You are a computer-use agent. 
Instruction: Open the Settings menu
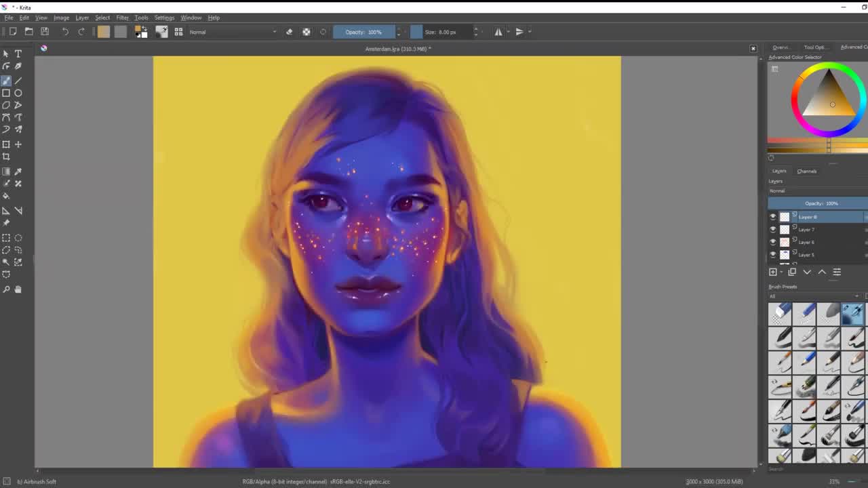click(164, 18)
